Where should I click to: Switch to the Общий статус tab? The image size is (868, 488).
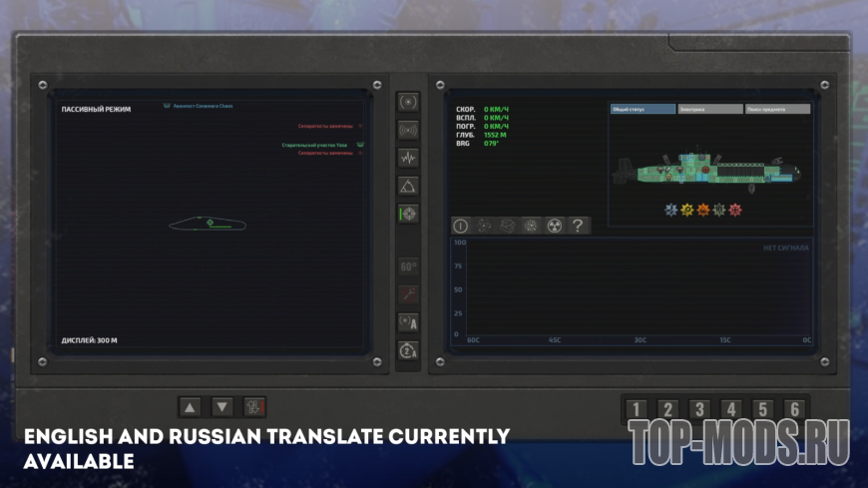pos(643,109)
